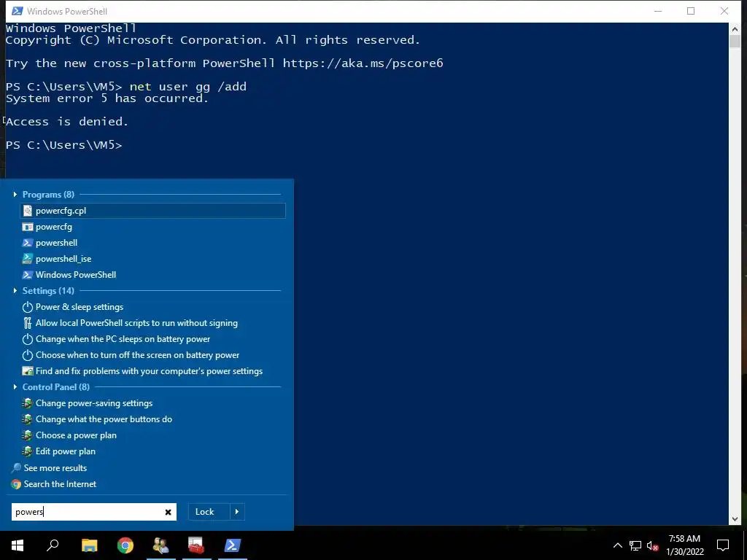Screen dimensions: 747x560
Task: Open Change power-saving settings
Action: pos(94,402)
